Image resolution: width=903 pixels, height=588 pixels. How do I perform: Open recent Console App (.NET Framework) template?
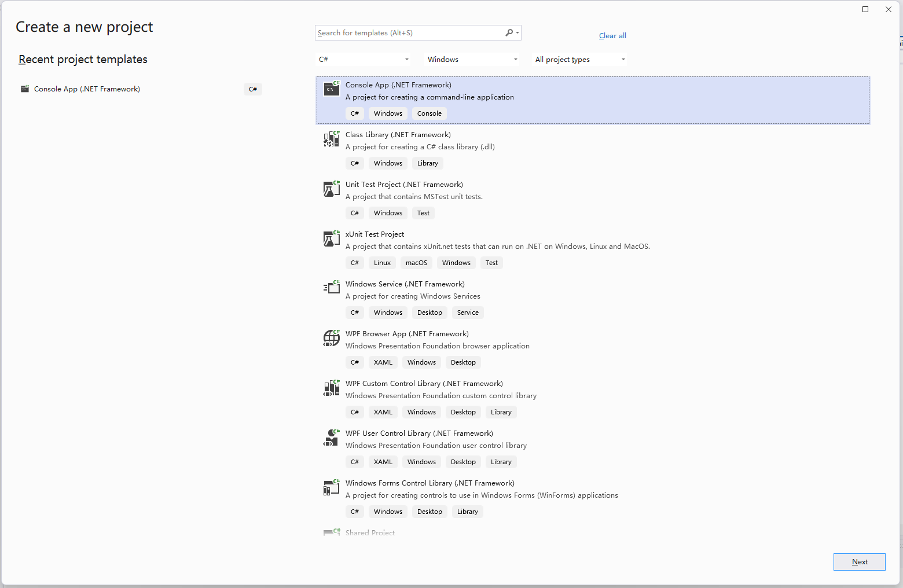87,89
